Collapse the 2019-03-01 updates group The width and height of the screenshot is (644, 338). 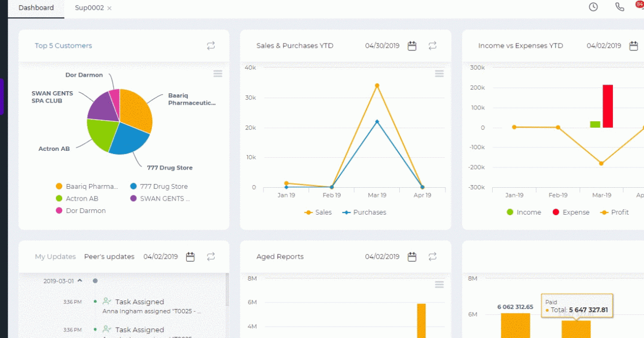[x=79, y=281]
